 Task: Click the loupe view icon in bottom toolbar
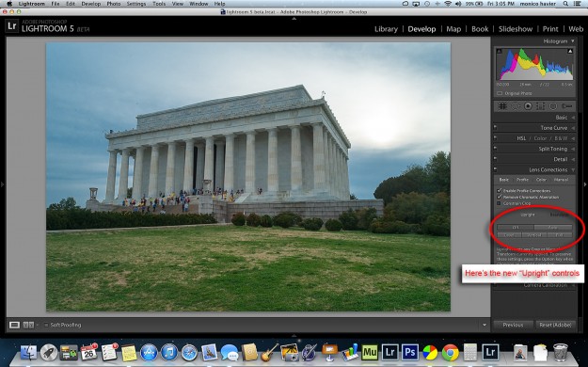coord(14,325)
